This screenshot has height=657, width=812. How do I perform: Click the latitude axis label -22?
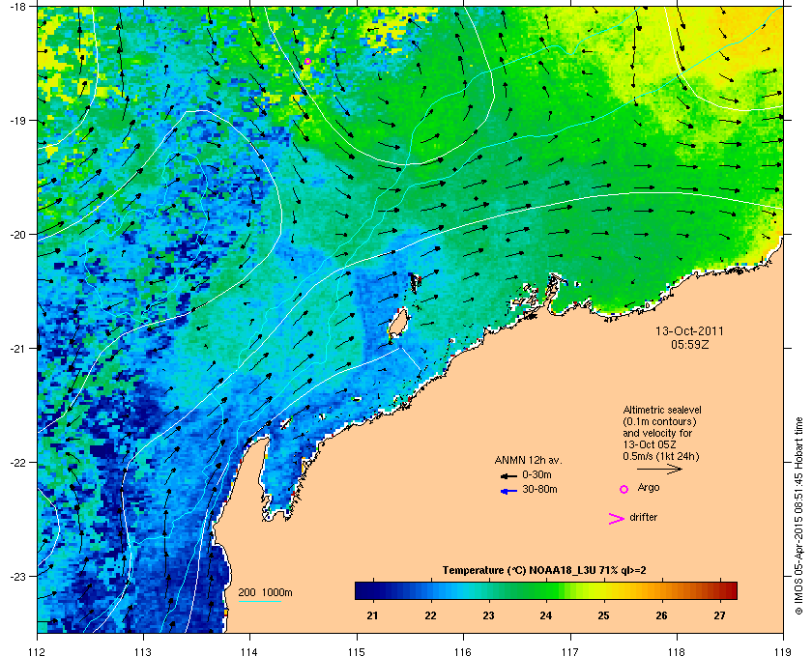18,463
